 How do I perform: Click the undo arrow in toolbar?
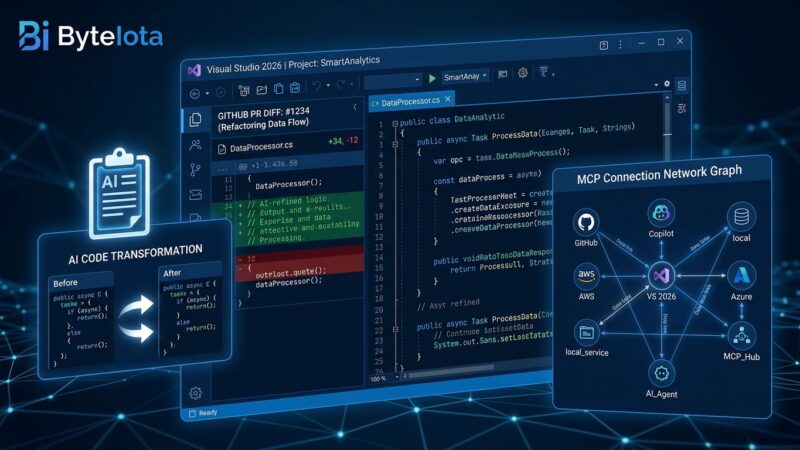(316, 86)
